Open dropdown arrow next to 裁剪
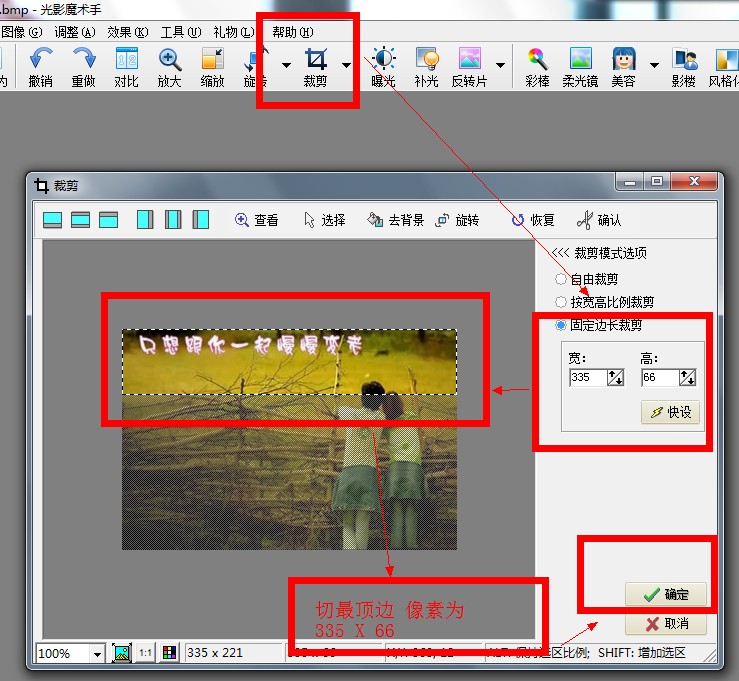739x681 pixels. (x=346, y=65)
